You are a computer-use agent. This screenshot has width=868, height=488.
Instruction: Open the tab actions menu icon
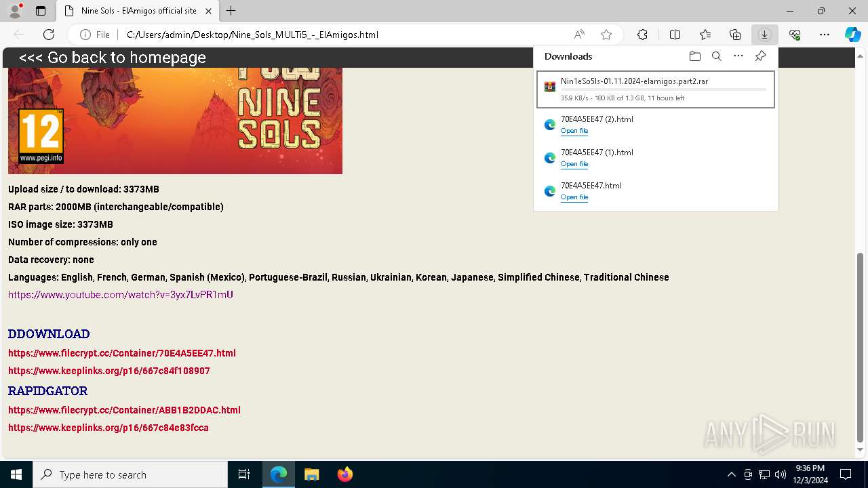tap(41, 11)
